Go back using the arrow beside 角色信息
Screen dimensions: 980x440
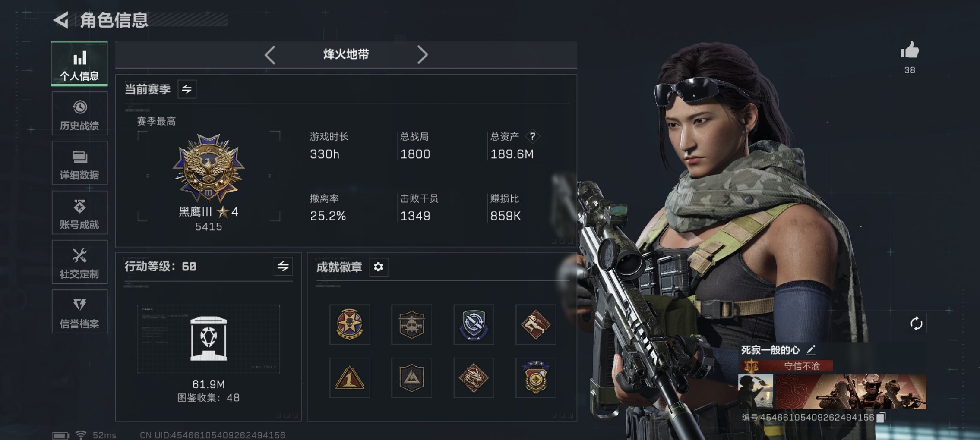[61, 20]
